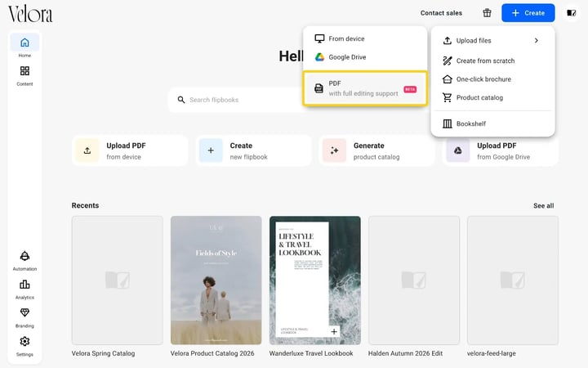588x368 pixels.
Task: Click the Google Drive logo in submenu
Action: point(319,57)
